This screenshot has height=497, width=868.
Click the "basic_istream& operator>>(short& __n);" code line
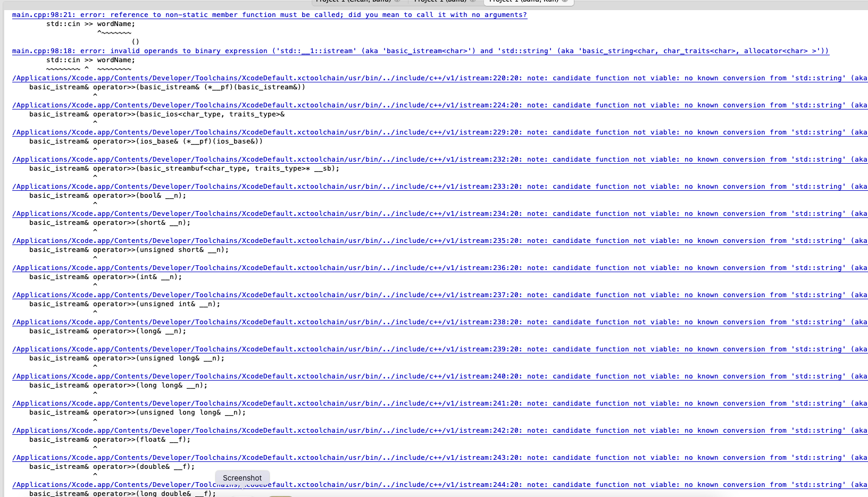110,223
